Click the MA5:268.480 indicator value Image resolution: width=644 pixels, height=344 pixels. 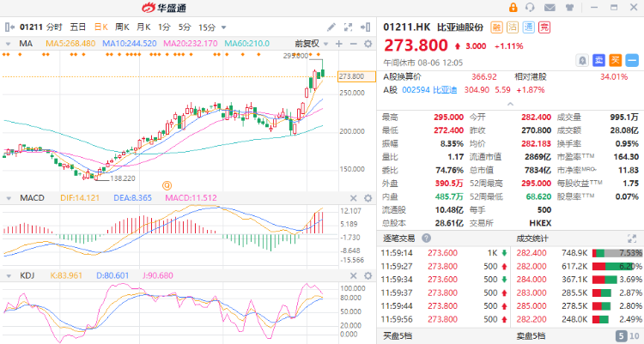point(70,44)
